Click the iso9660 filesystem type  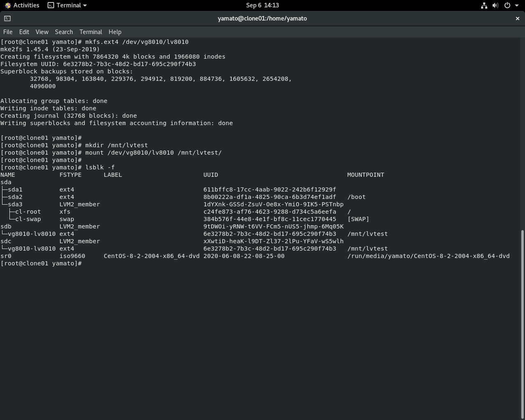[72, 256]
